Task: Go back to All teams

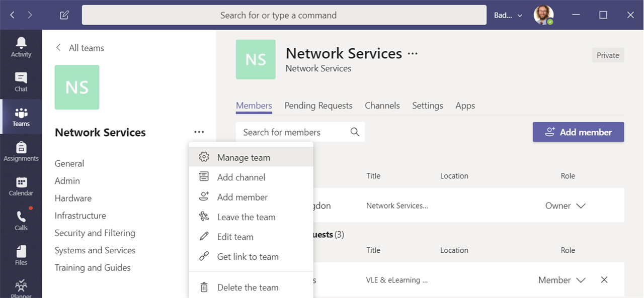Action: tap(79, 48)
